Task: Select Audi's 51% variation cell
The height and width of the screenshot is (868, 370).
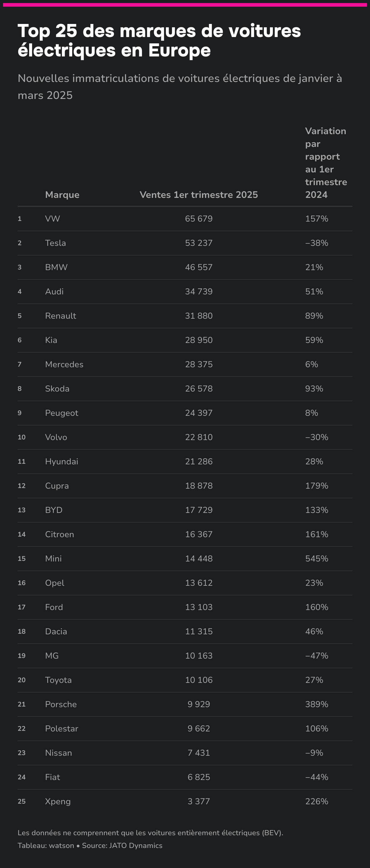Action: (314, 291)
